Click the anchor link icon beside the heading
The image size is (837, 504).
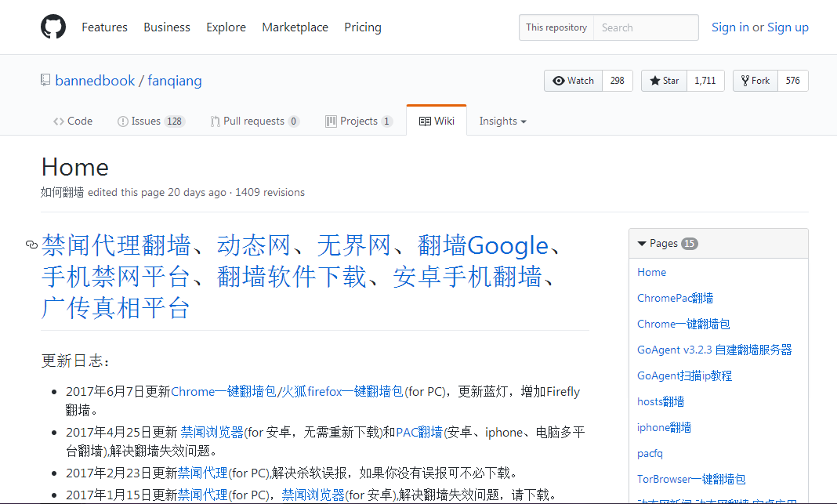[31, 245]
